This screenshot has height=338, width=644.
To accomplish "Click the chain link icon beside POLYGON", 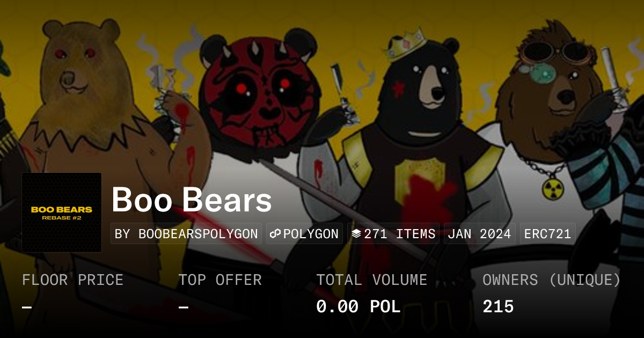I will click(275, 234).
